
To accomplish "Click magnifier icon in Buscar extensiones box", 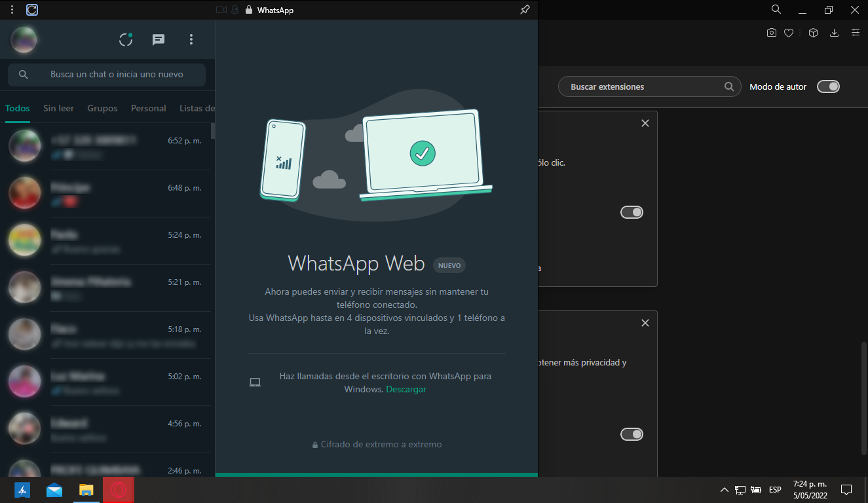I will click(x=729, y=86).
